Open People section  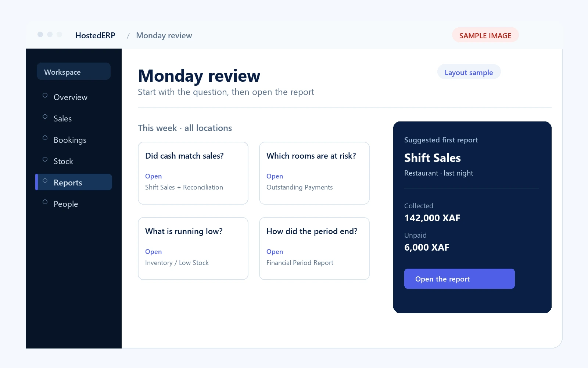click(73, 204)
